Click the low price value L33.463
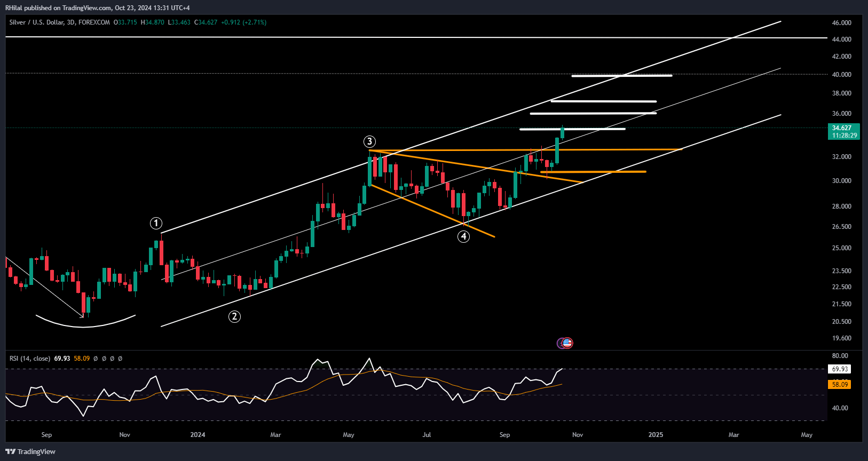Viewport: 868px width, 461px height. [179, 22]
